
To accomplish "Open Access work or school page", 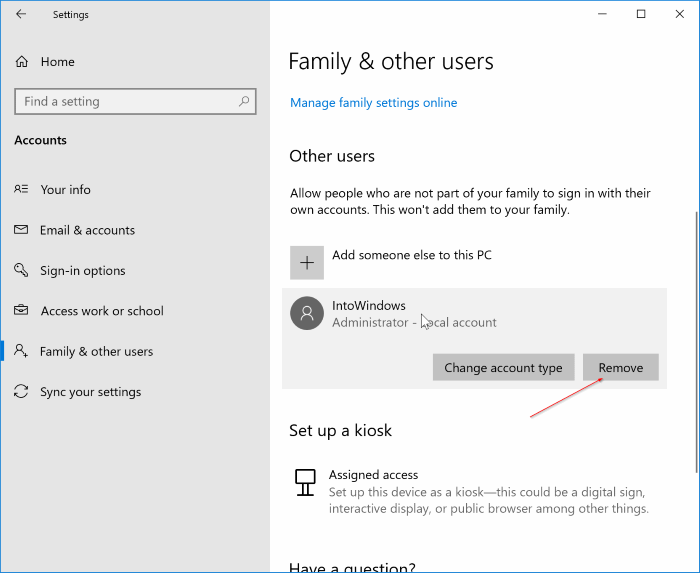I will click(102, 311).
